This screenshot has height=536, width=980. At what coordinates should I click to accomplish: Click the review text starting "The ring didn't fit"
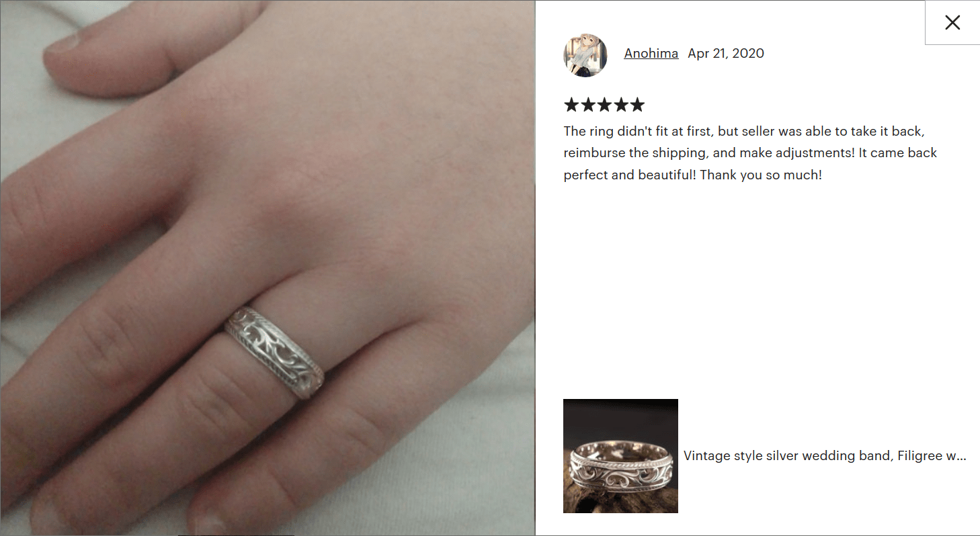pos(750,153)
